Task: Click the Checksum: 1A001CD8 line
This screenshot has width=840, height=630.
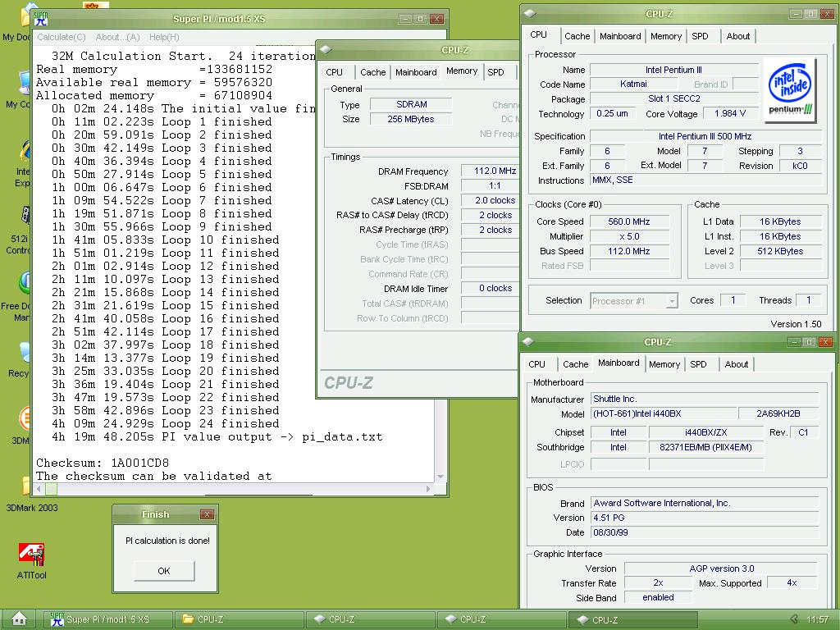Action: pos(103,463)
